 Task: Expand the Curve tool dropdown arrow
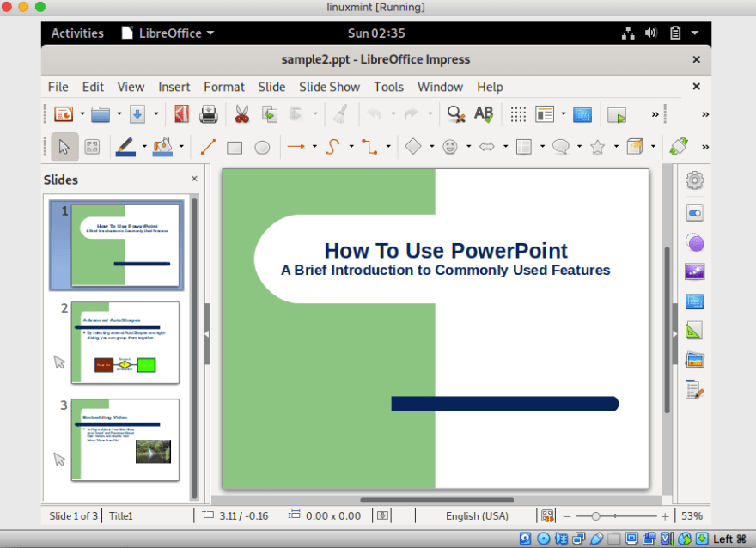351,147
